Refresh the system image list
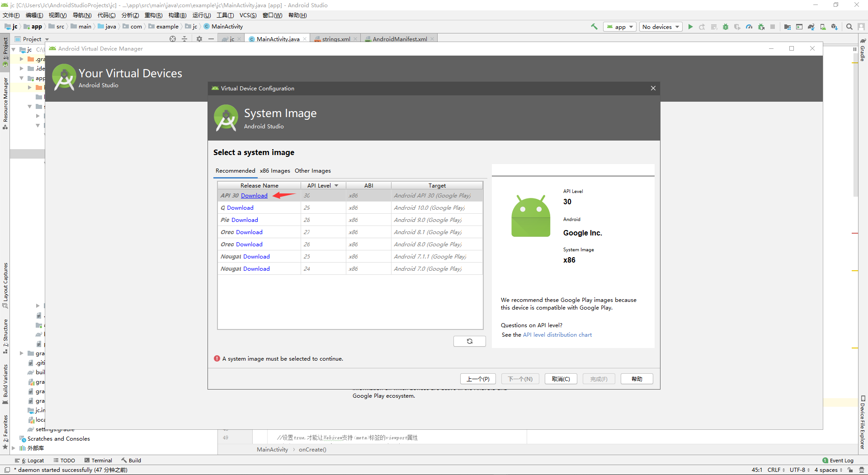 point(470,341)
